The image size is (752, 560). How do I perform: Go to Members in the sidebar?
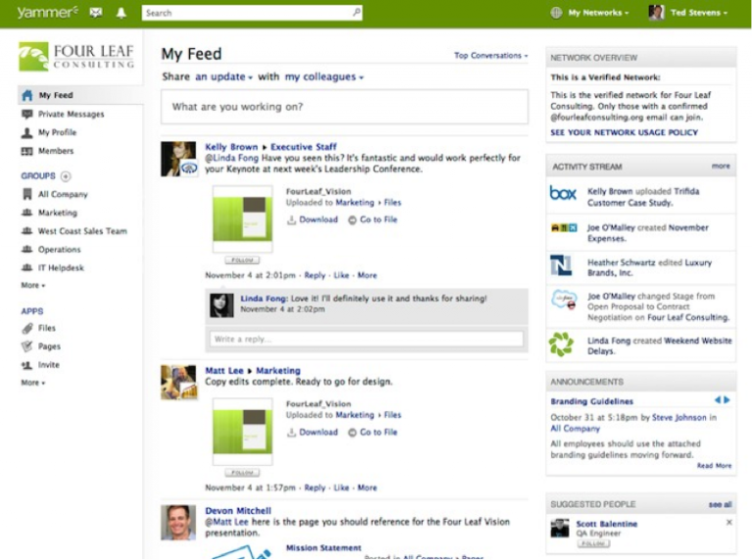tap(56, 152)
